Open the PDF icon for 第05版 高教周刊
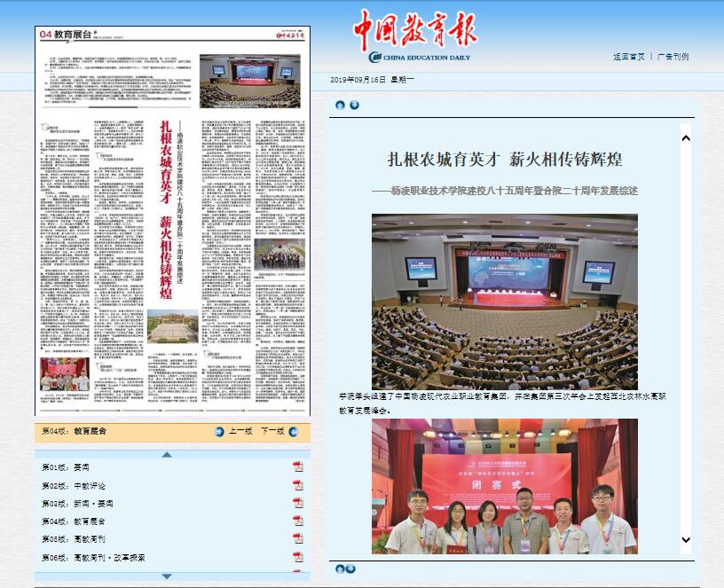This screenshot has height=588, width=724. pyautogui.click(x=298, y=539)
